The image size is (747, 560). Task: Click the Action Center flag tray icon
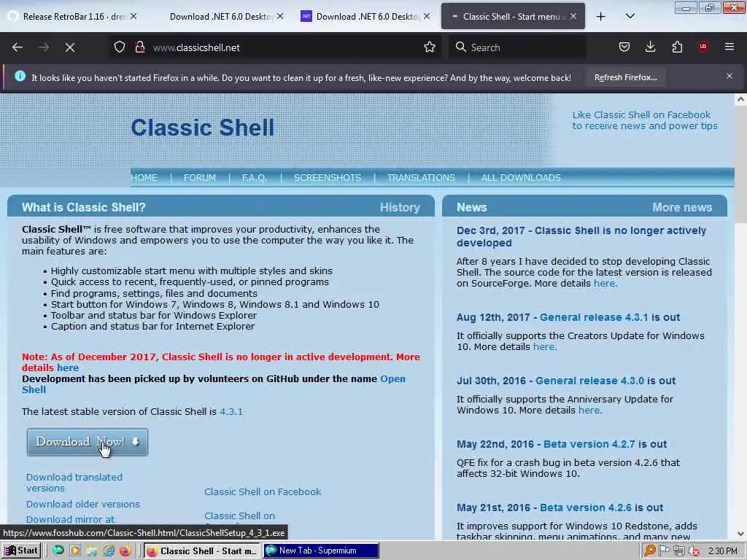[664, 551]
